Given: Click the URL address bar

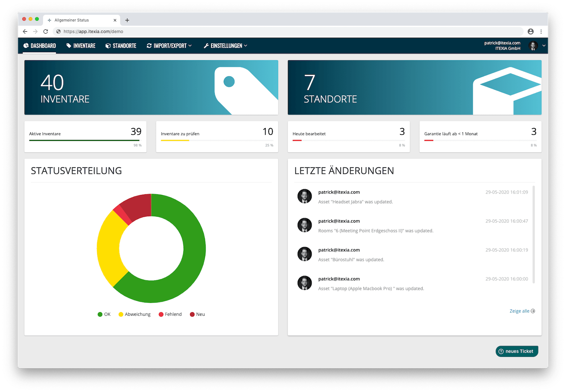Looking at the screenshot, I should [x=288, y=32].
